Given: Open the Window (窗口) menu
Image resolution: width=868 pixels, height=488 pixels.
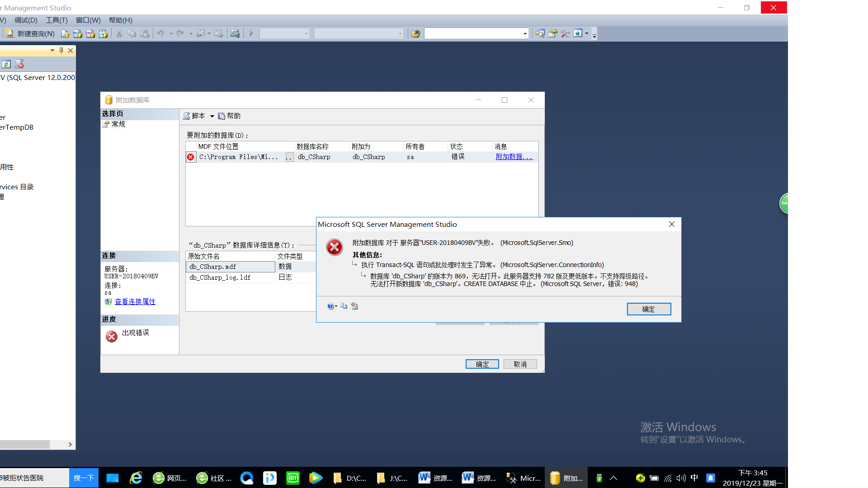Looking at the screenshot, I should pos(88,20).
